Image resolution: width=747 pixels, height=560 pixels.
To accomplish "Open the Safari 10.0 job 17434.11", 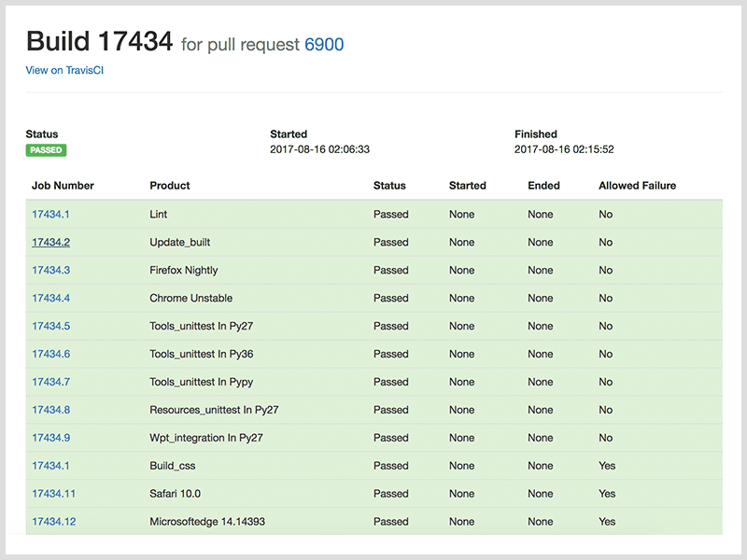I will tap(53, 494).
